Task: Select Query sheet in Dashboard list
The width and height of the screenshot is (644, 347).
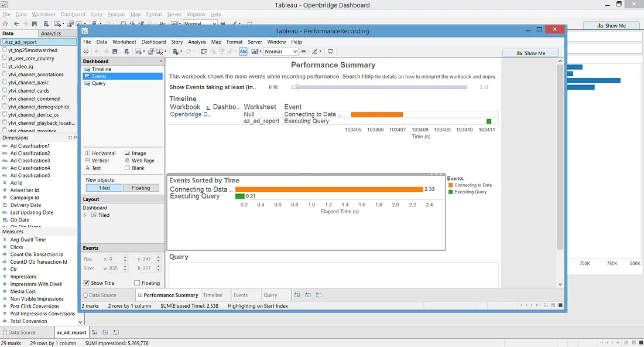Action: (99, 83)
